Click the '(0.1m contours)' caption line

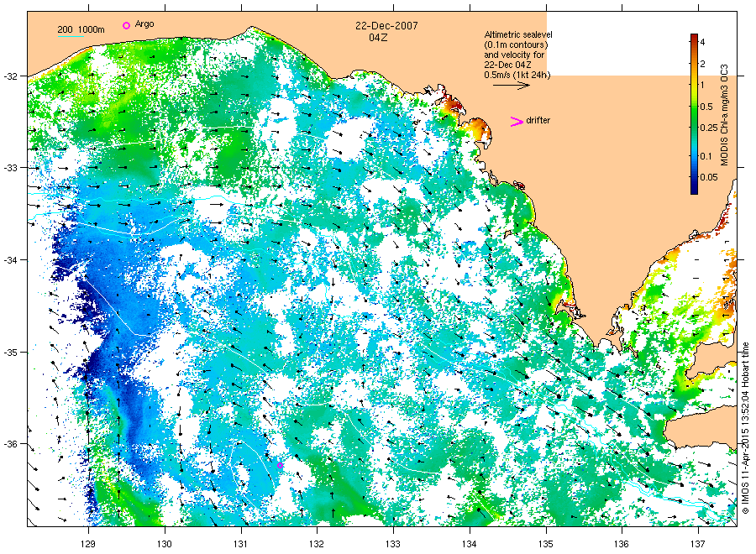516,44
